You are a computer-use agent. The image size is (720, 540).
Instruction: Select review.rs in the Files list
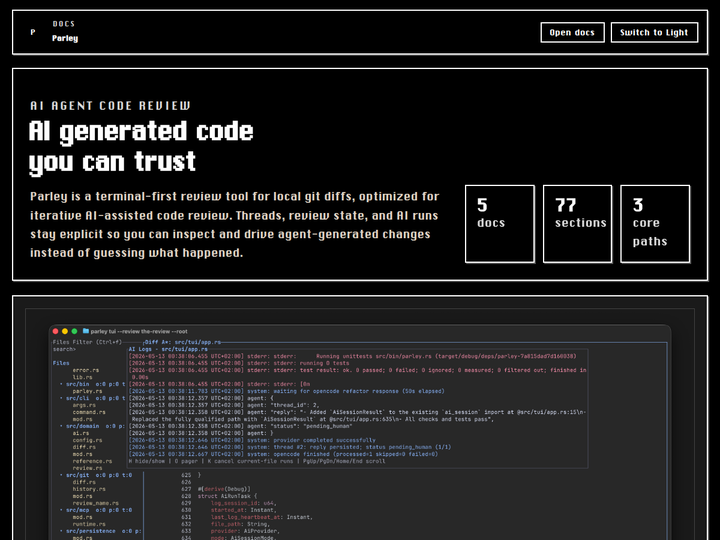pos(87,468)
